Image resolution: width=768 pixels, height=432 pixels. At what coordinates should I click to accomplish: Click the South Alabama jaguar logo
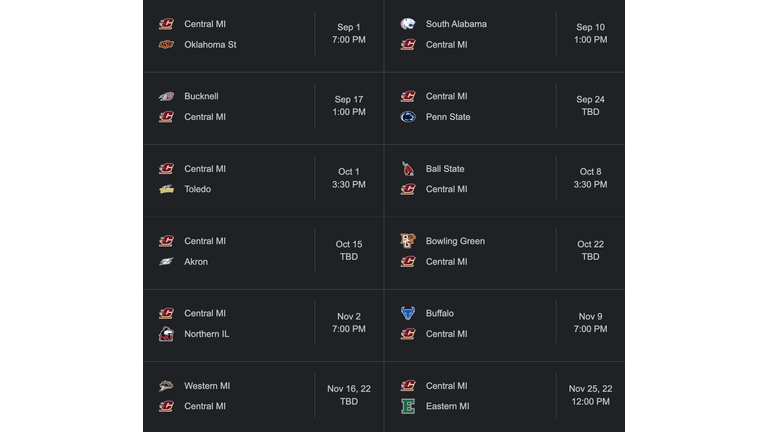408,24
